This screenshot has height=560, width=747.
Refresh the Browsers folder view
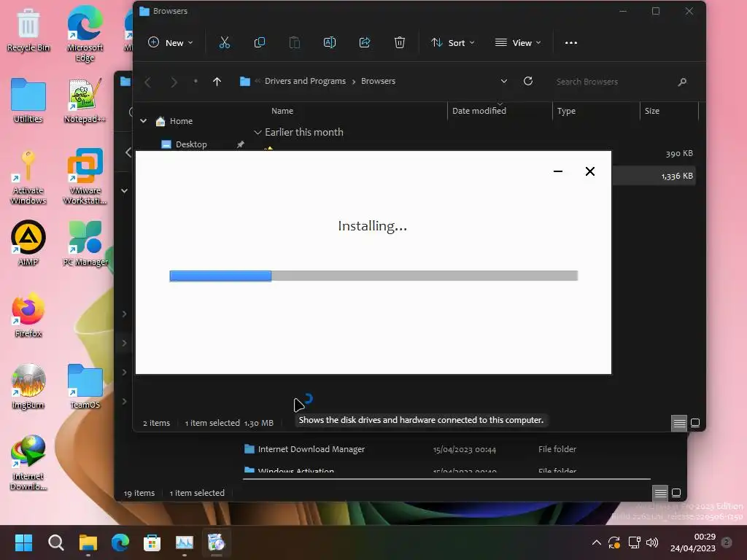pos(528,81)
